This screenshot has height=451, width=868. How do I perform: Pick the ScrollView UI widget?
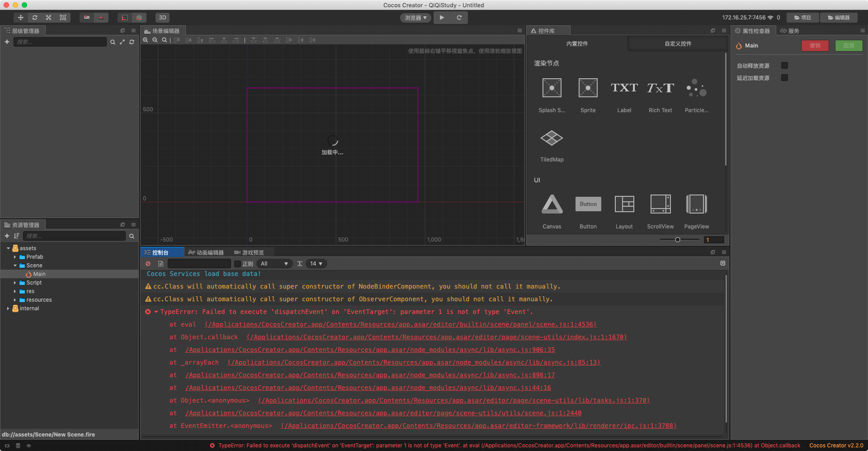click(x=660, y=204)
